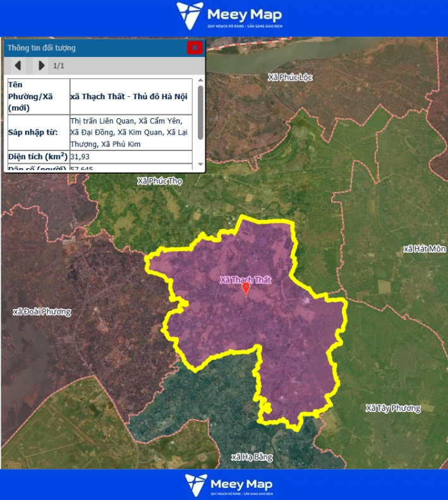Close the Thông tin đối tượng panel
The width and height of the screenshot is (448, 500).
pos(195,48)
